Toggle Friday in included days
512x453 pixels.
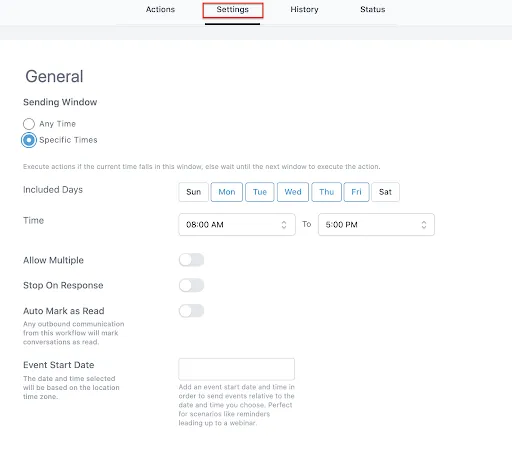pos(356,192)
